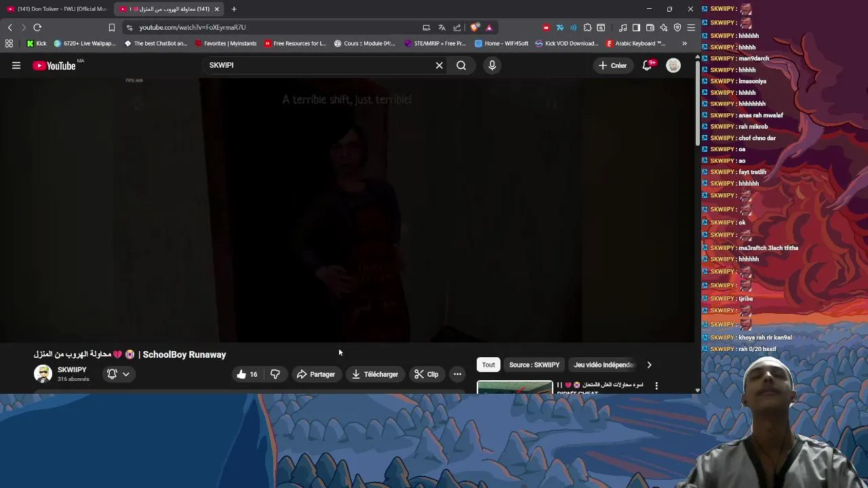The height and width of the screenshot is (488, 868).
Task: Click the browser address bar URL
Action: coord(193,27)
